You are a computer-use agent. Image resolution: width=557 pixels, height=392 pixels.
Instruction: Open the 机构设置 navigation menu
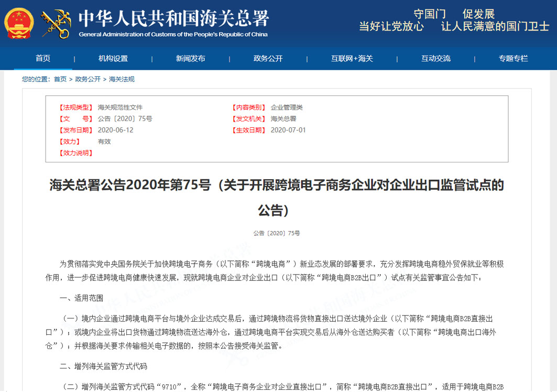point(113,58)
